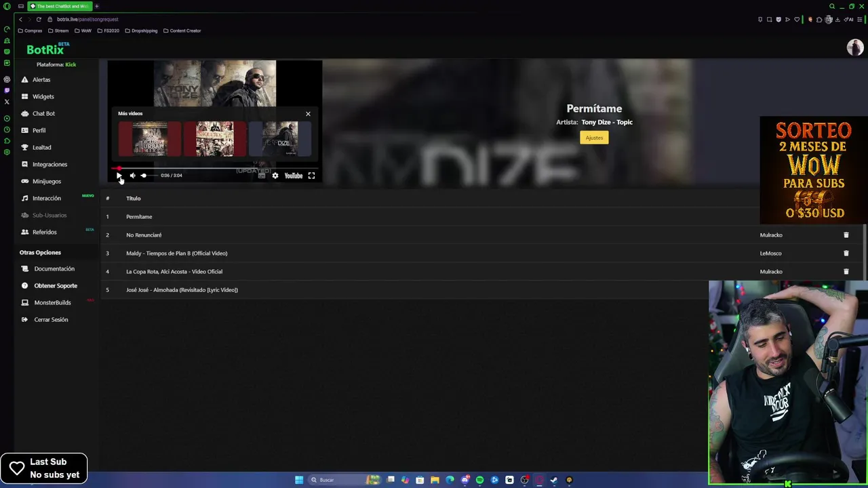The width and height of the screenshot is (868, 488).
Task: Select La Copa Rota, Alci Acosta title
Action: tap(174, 272)
